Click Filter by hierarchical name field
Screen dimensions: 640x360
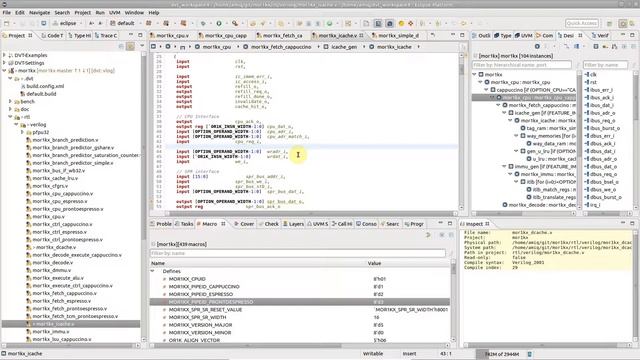[522, 65]
